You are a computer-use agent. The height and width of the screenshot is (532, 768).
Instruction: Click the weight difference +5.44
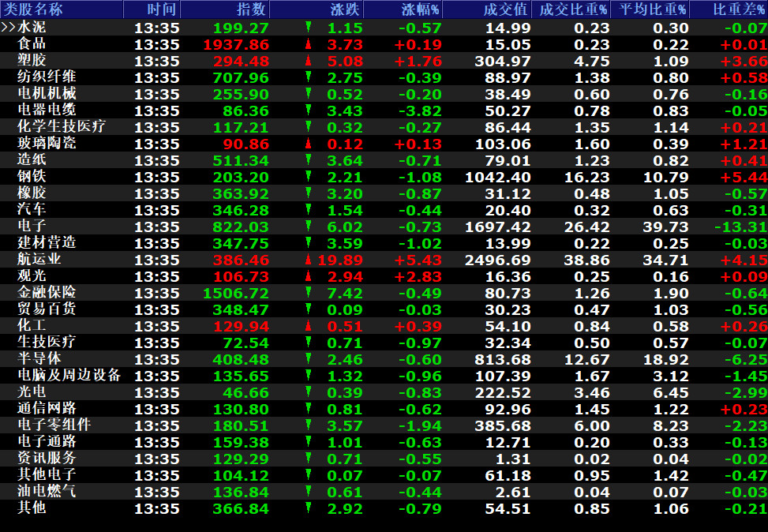744,178
